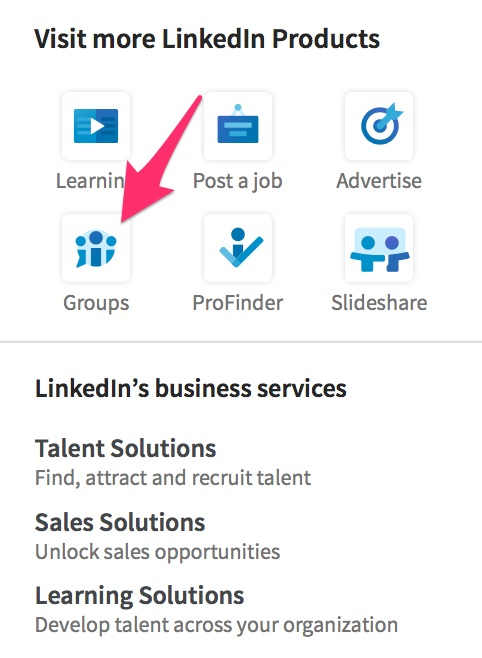Click 'Find, attract and recruit talent' description
The image size is (482, 658).
pos(173,478)
